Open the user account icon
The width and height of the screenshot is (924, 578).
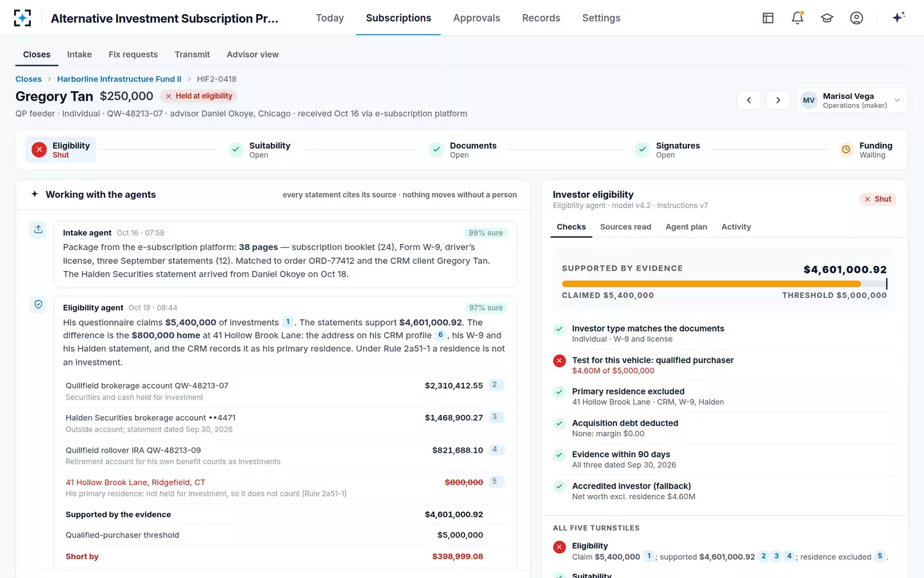tap(857, 18)
